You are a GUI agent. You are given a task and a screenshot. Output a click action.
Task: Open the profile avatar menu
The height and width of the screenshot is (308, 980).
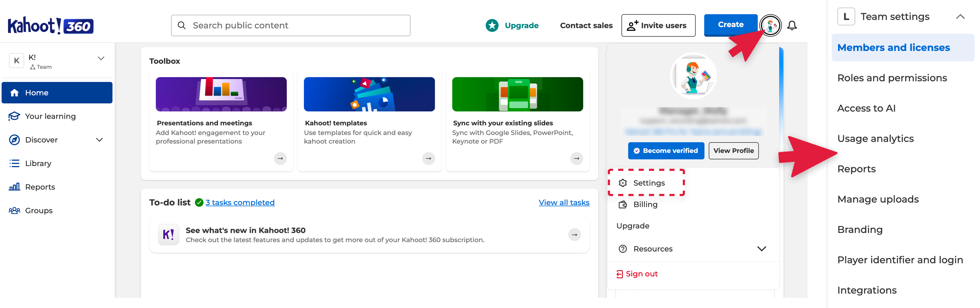click(770, 25)
